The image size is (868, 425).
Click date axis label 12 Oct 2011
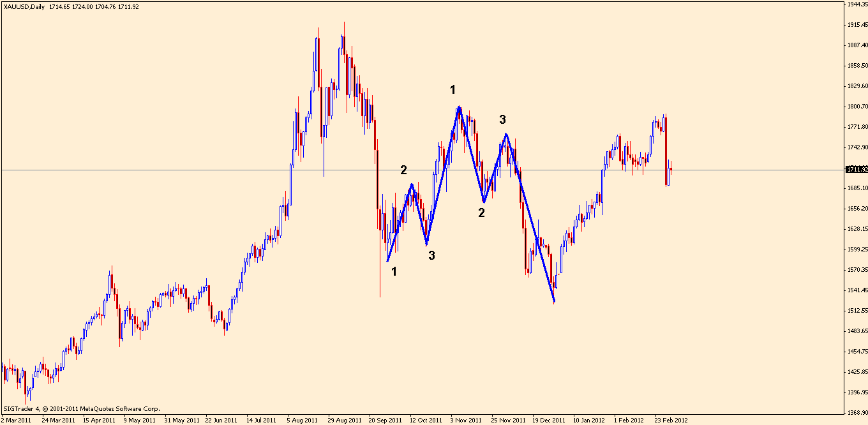[426, 421]
